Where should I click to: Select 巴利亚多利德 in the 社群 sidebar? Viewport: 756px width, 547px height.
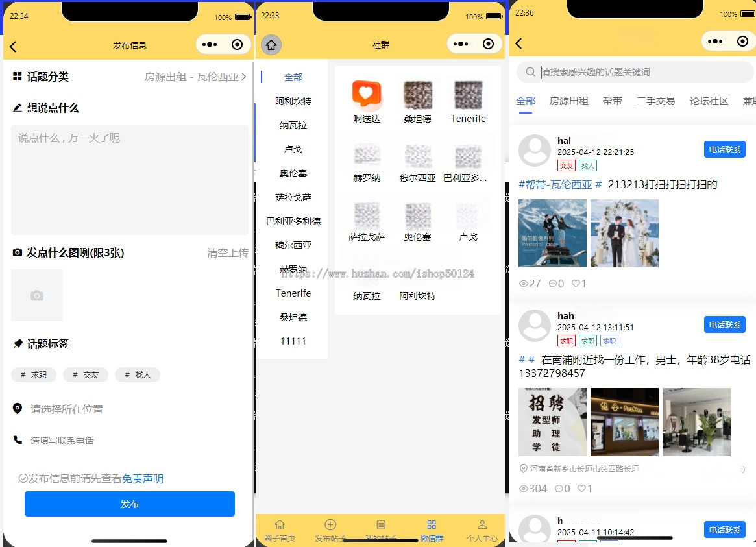pos(293,221)
